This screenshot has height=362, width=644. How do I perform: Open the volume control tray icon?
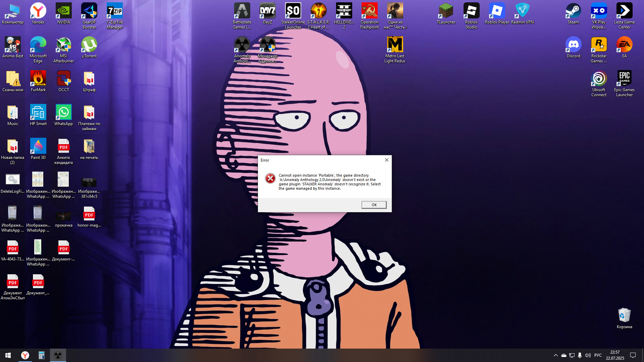click(588, 355)
